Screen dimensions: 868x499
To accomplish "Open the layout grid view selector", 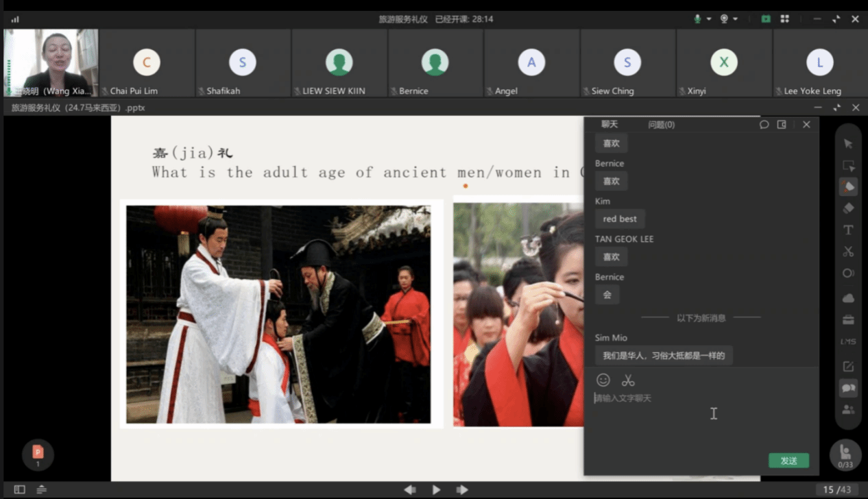I will pyautogui.click(x=785, y=19).
